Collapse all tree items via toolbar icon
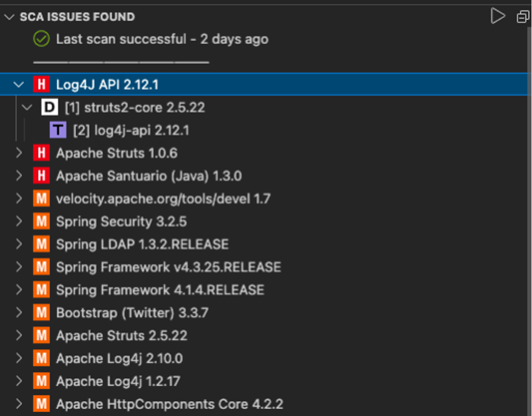 (522, 16)
